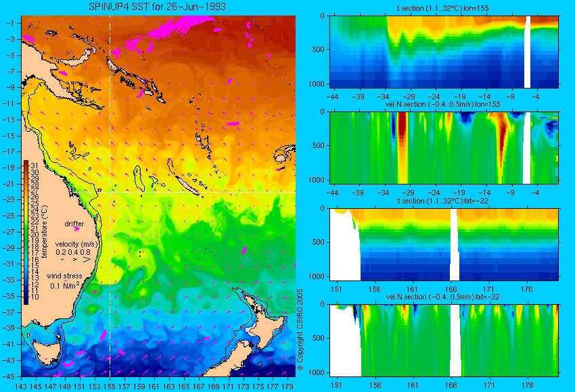Image resolution: width=575 pixels, height=392 pixels.
Task: Click the vertical "temperature (°C)" colorbar label
Action: click(x=45, y=232)
